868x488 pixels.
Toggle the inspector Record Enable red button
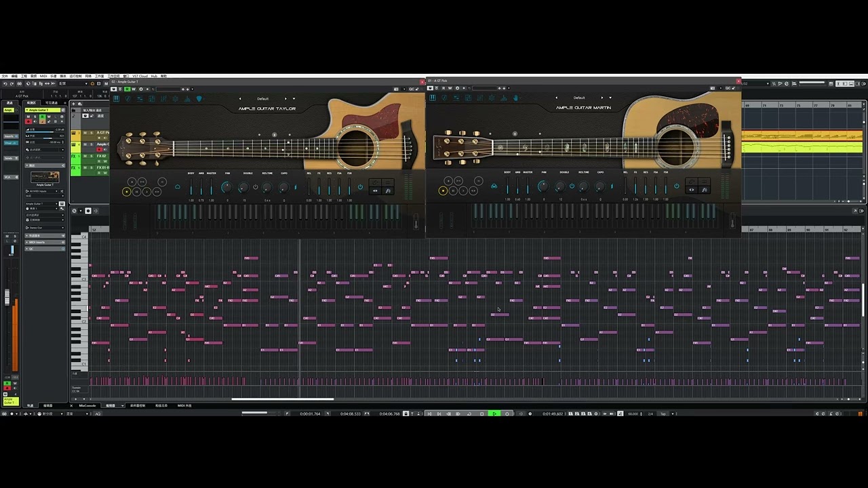click(x=28, y=121)
